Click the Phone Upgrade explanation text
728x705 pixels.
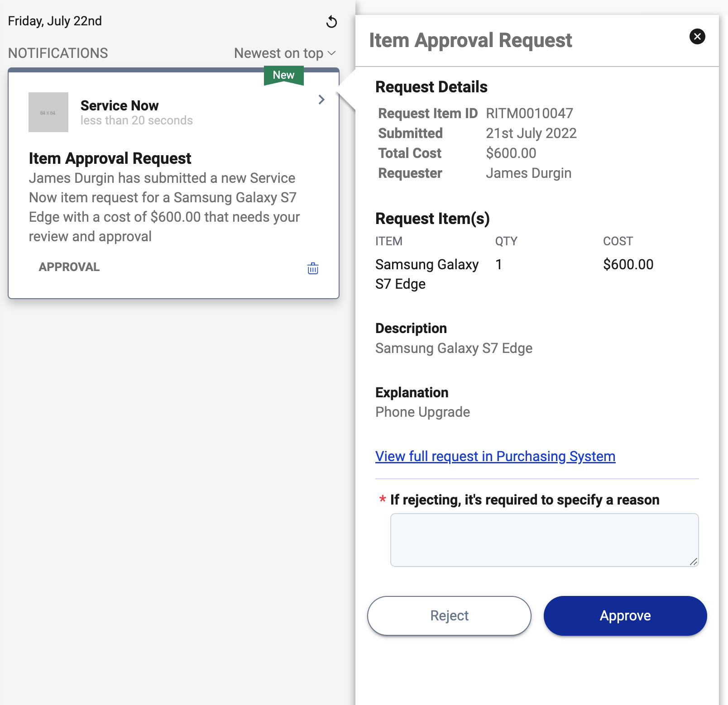tap(422, 412)
